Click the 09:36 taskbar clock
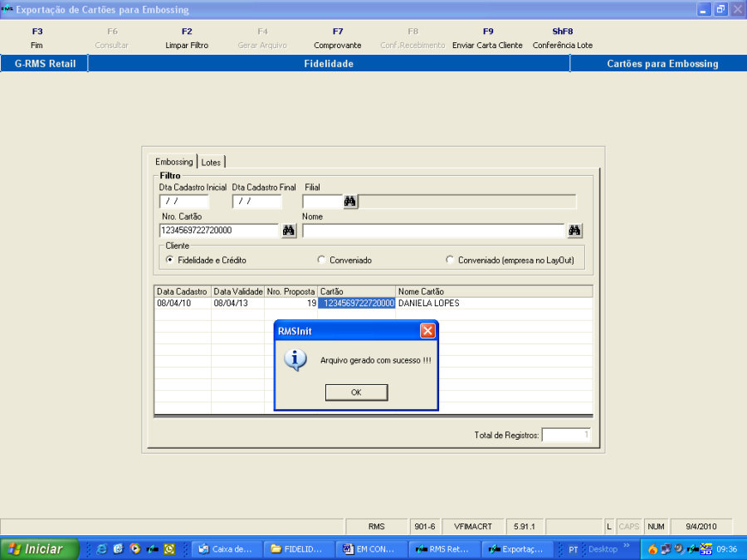 (x=726, y=549)
